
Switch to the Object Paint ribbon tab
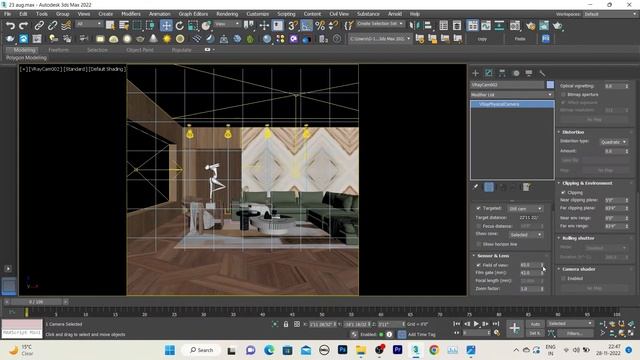[x=140, y=50]
